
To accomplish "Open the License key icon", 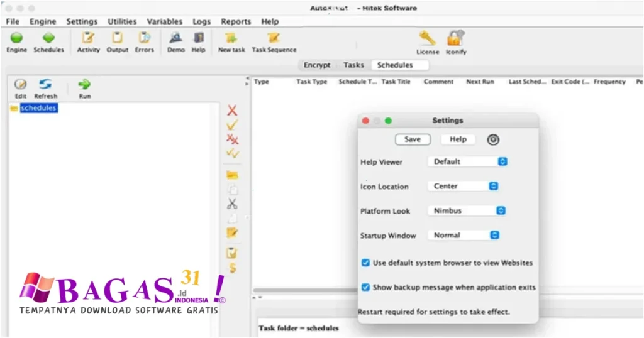I will [x=427, y=38].
